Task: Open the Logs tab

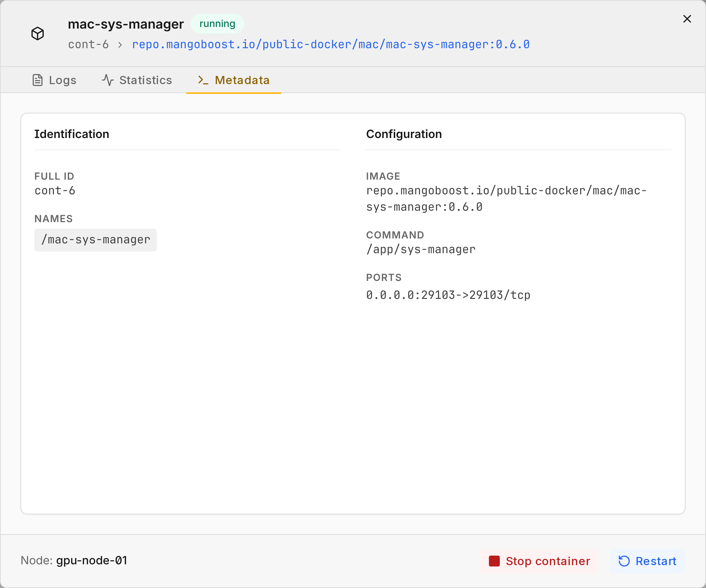Action: point(54,80)
